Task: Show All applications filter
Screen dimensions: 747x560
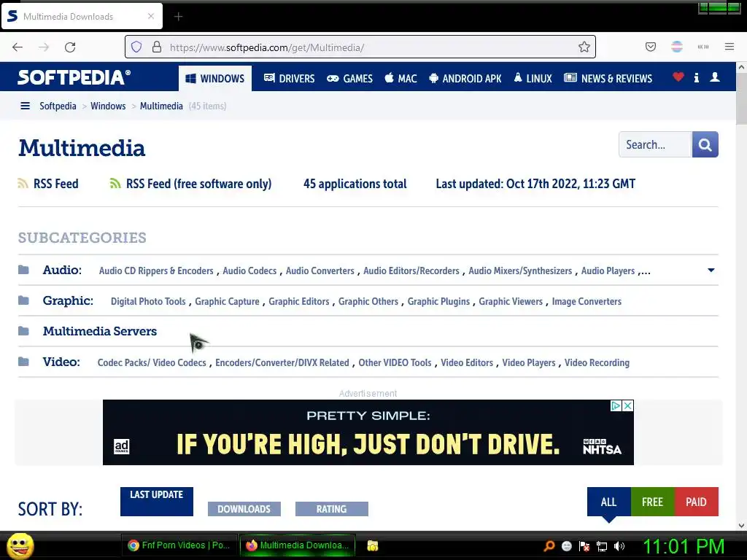Action: pos(609,502)
